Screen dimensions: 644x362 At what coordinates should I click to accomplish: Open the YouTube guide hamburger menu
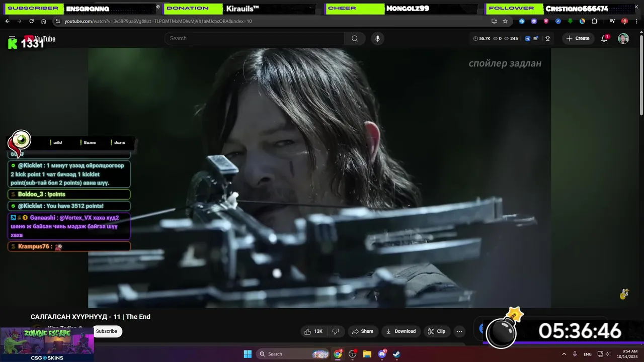point(12,38)
